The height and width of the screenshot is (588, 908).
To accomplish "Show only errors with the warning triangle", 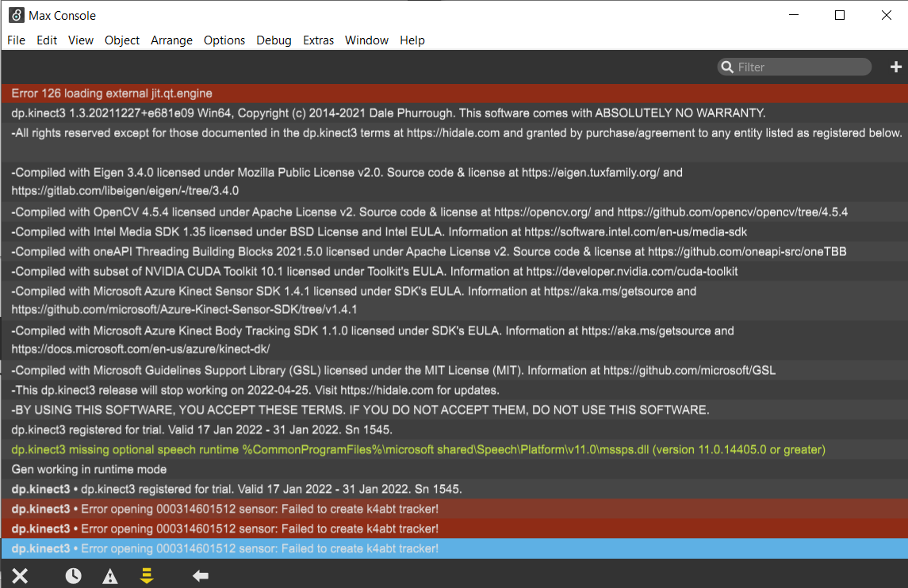I will 110,576.
